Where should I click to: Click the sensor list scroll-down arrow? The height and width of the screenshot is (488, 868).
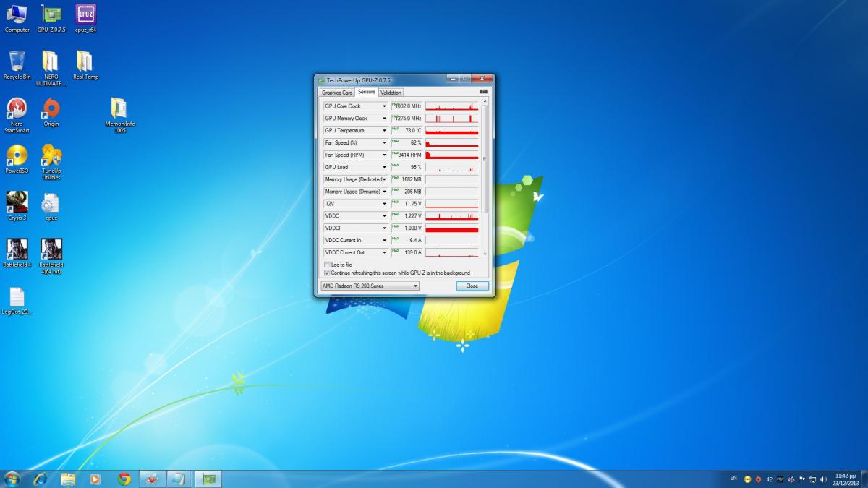click(x=485, y=254)
